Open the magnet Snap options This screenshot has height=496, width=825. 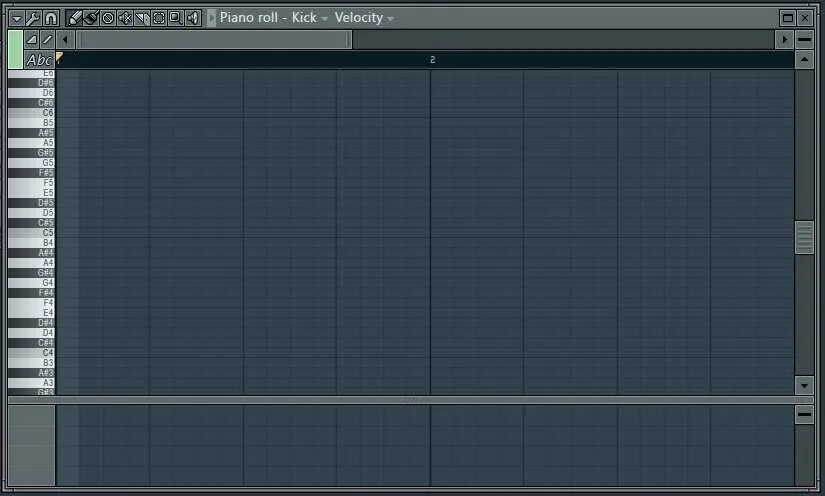51,18
